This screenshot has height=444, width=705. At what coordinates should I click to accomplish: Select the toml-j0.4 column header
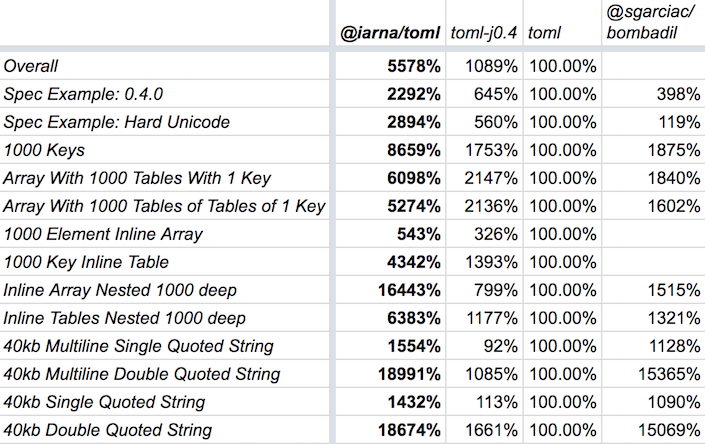(x=484, y=33)
